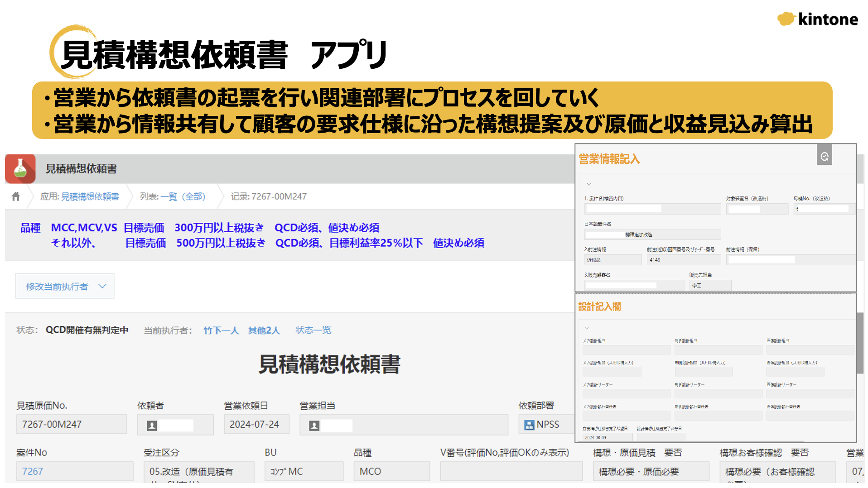The image size is (868, 488).
Task: Click the 画像設計担当 field
Action: pyautogui.click(x=810, y=349)
